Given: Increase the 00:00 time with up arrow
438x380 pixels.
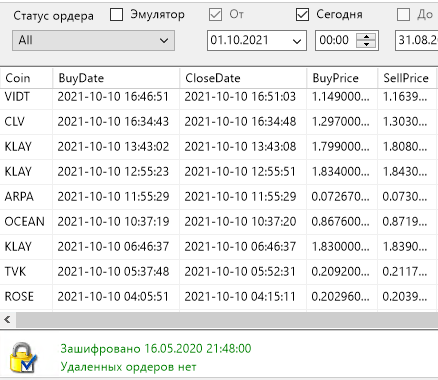Looking at the screenshot, I should point(366,36).
